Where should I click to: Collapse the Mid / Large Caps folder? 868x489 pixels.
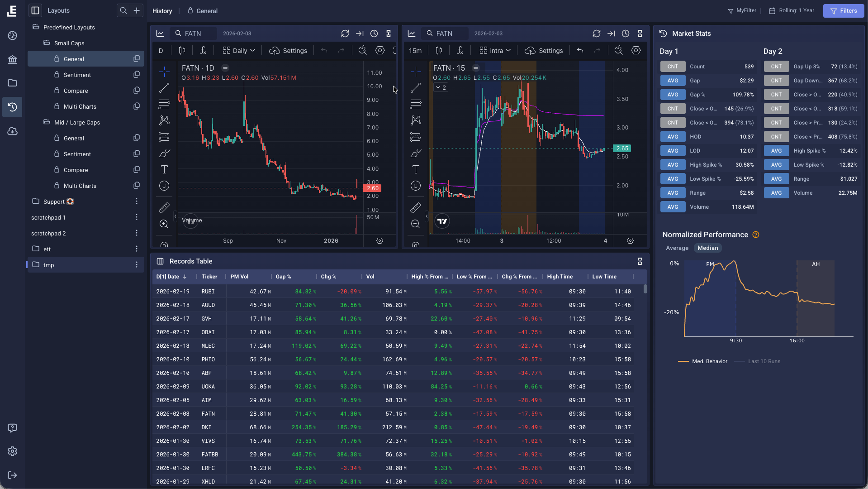[77, 122]
